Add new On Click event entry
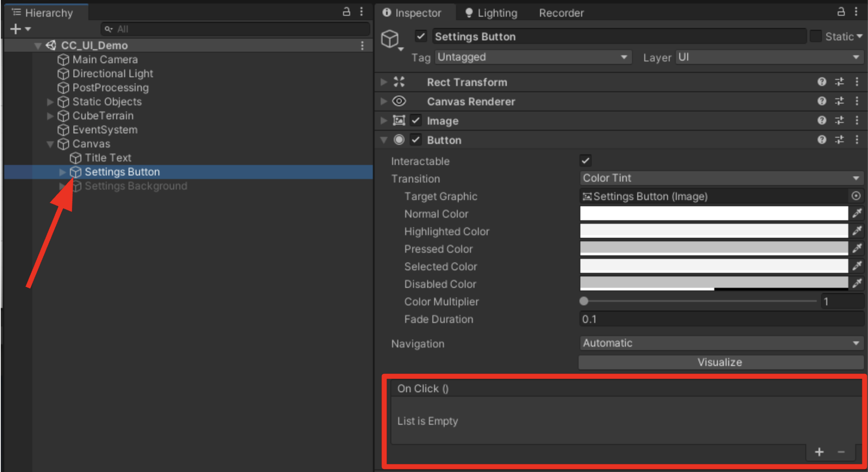This screenshot has width=868, height=472. pyautogui.click(x=819, y=452)
